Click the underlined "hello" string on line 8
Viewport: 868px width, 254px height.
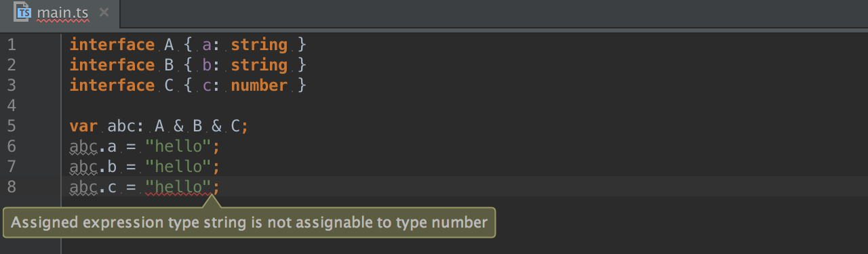tap(178, 188)
